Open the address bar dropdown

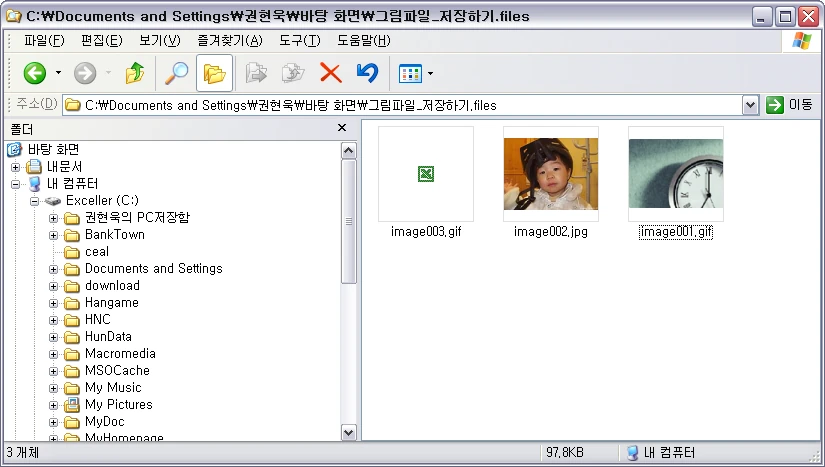click(x=750, y=105)
